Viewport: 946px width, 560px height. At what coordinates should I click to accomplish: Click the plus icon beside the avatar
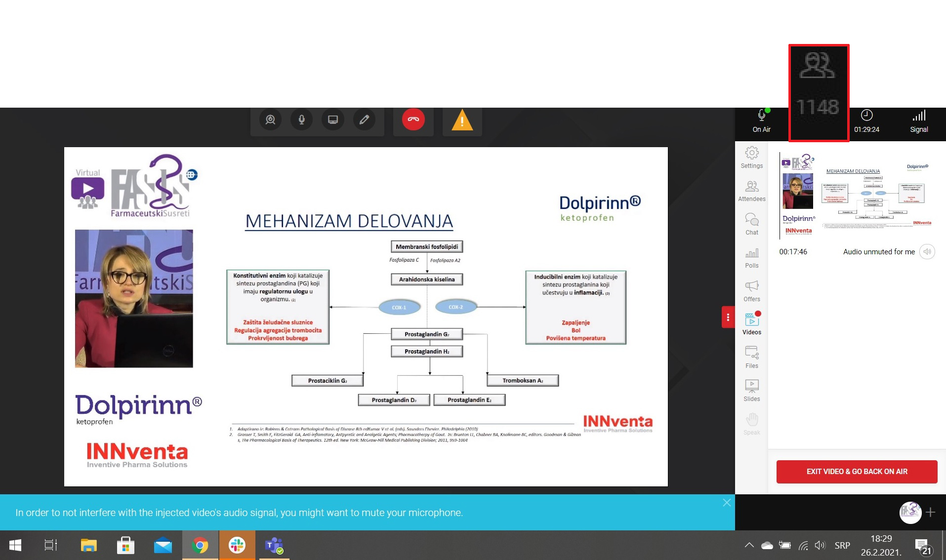[x=931, y=512]
